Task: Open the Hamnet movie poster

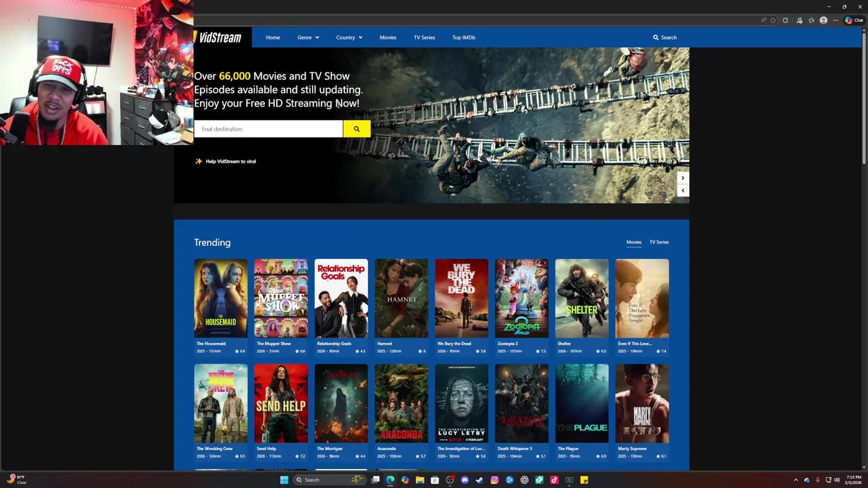Action: click(401, 298)
